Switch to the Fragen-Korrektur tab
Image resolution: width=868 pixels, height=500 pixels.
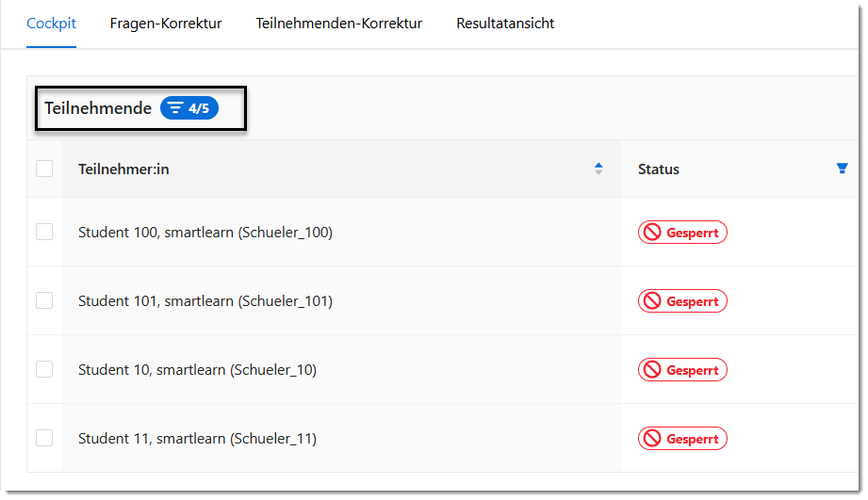(x=166, y=24)
